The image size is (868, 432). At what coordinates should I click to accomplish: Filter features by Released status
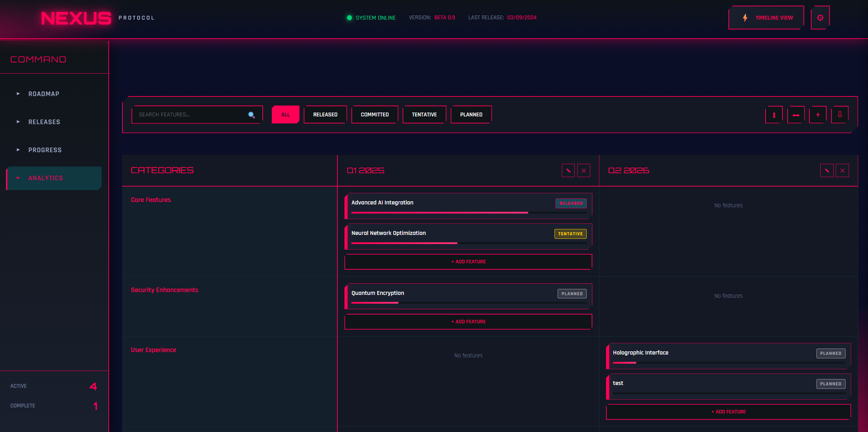tap(325, 115)
